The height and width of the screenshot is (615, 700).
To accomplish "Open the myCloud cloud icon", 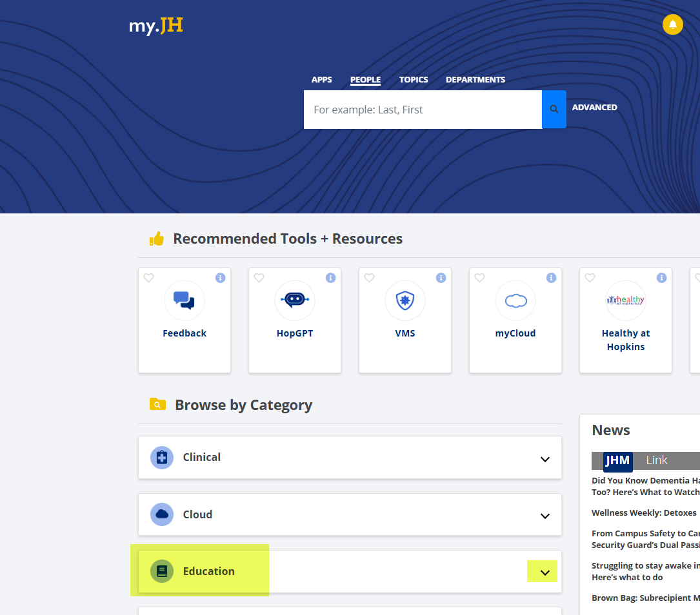I will click(515, 300).
